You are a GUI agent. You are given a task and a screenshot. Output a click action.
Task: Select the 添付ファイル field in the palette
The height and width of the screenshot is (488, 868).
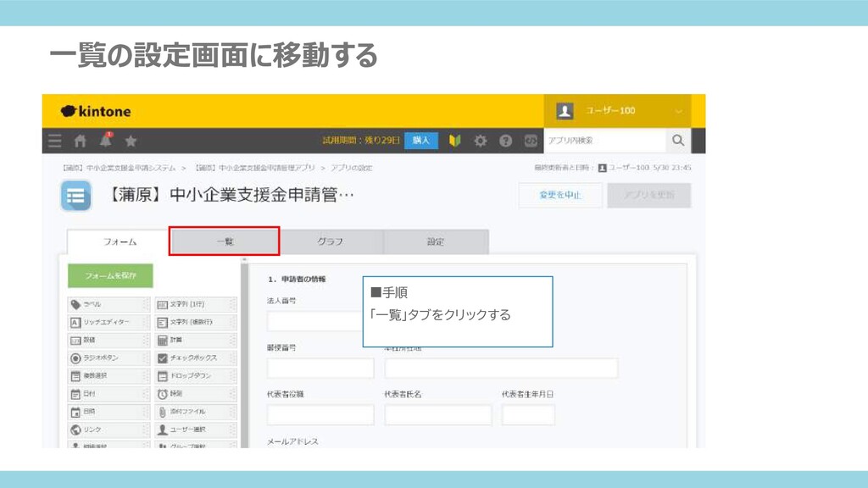click(x=196, y=412)
